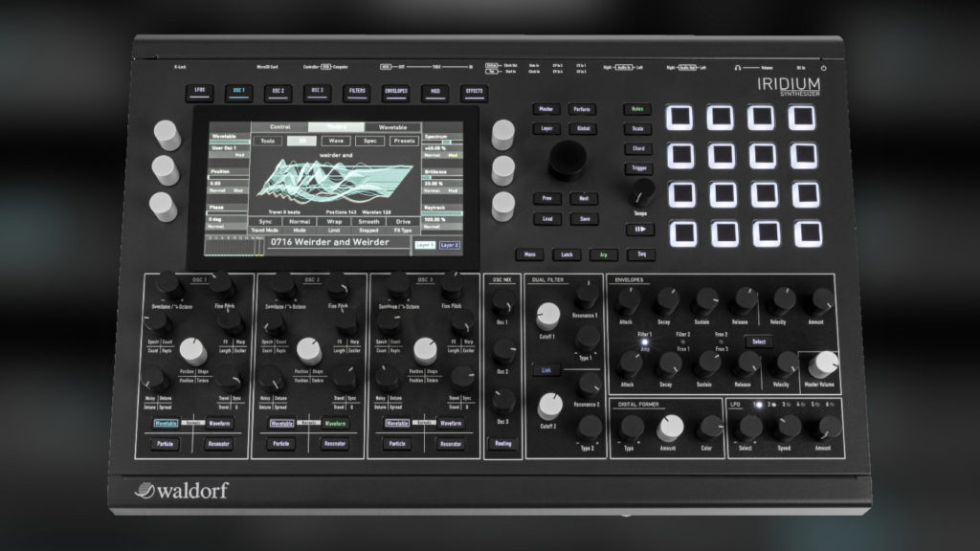This screenshot has height=551, width=980.
Task: Tap the patch name 0716 Weirder and Weirder
Action: click(330, 242)
